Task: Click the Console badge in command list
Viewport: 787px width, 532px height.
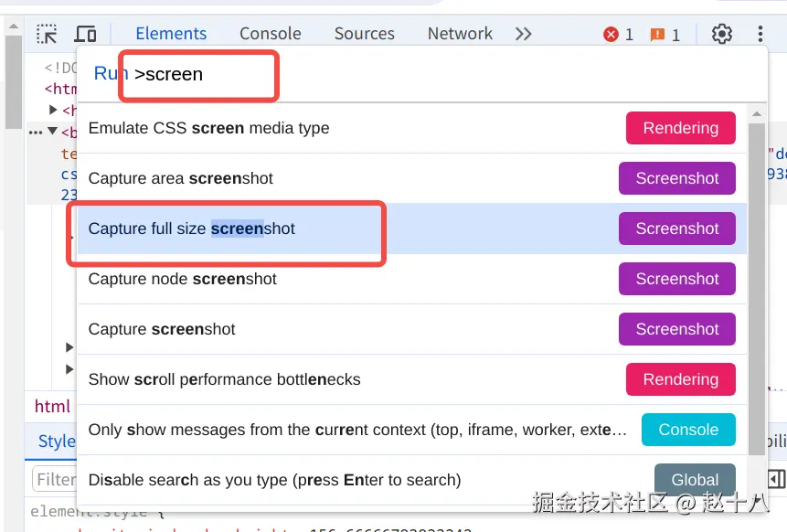Action: point(688,429)
